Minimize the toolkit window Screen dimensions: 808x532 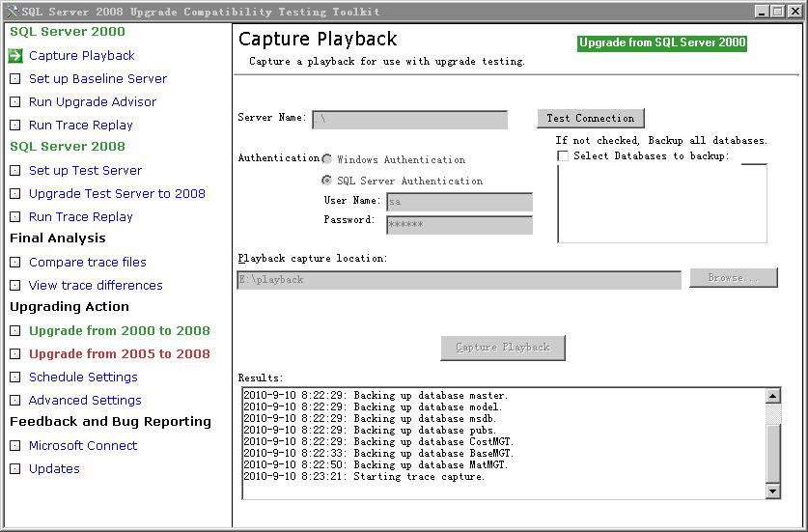(x=763, y=12)
